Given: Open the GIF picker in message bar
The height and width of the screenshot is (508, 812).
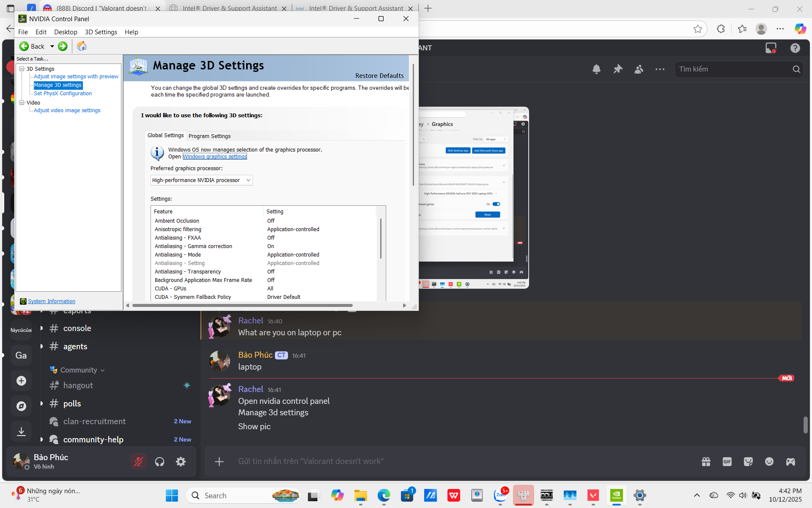Looking at the screenshot, I should 727,461.
